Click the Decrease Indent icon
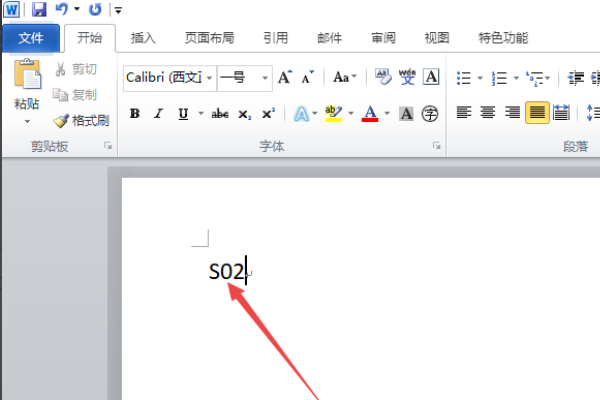600x400 pixels. (576, 78)
